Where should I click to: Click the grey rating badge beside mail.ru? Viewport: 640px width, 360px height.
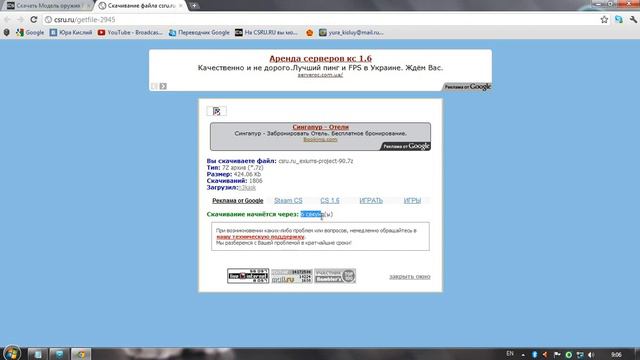point(335,276)
